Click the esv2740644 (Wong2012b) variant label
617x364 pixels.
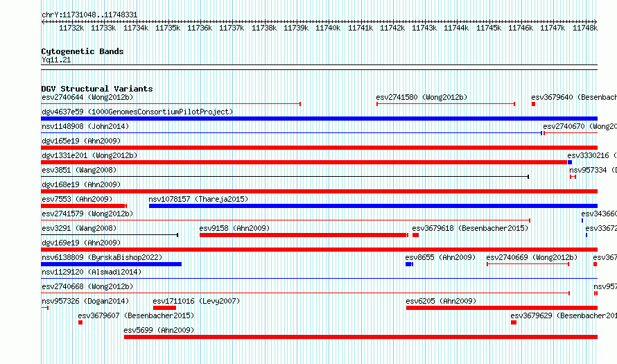[x=87, y=97]
